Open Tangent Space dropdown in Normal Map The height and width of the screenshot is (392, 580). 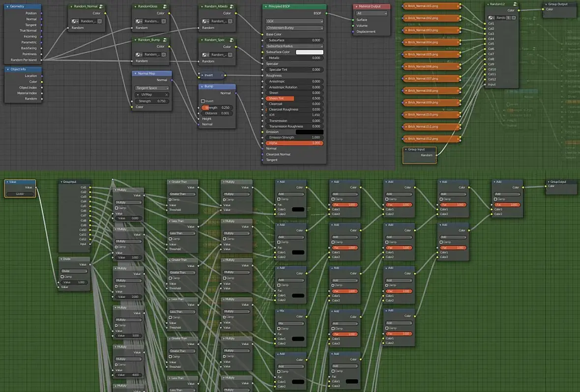(x=152, y=88)
